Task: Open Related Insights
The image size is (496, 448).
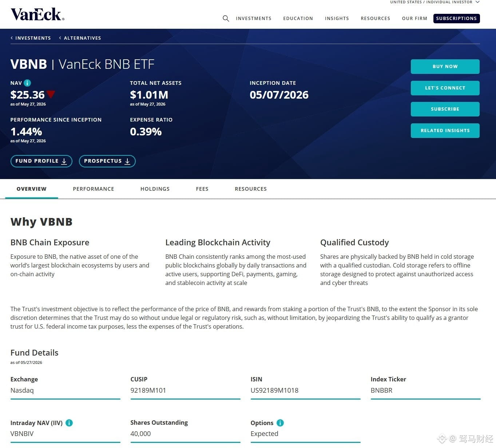Action: [445, 131]
